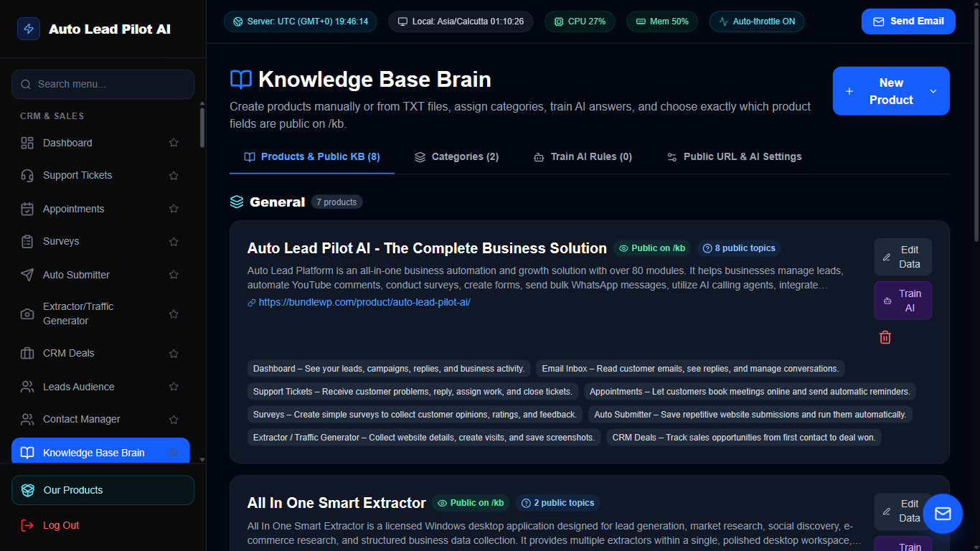This screenshot has height=551, width=980.
Task: Open the bundlewp.com auto-lead-pilot-ai link
Action: tap(364, 302)
